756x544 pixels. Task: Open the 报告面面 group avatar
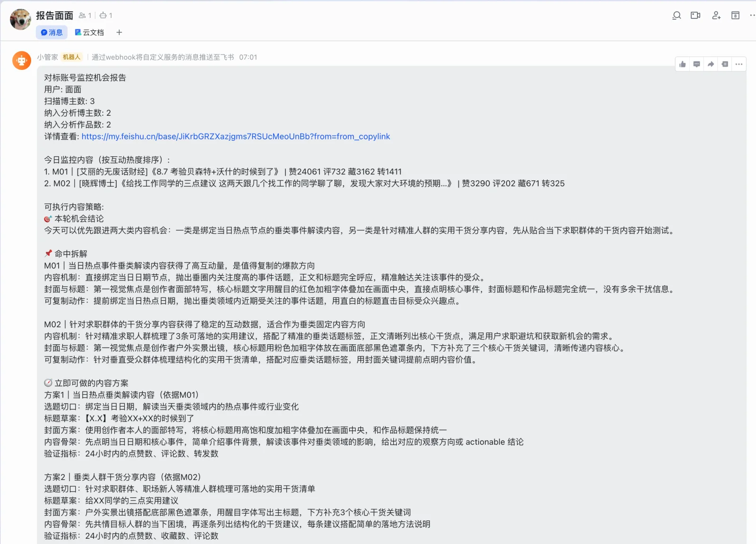point(20,19)
